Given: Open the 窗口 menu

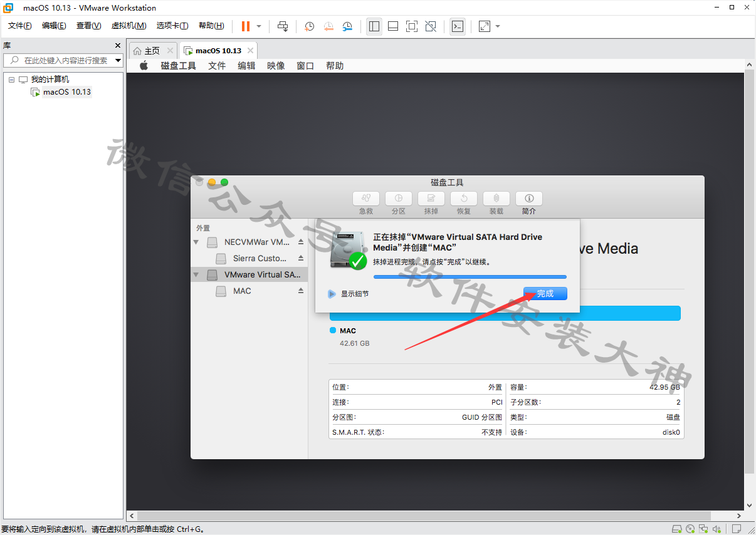Looking at the screenshot, I should (305, 66).
